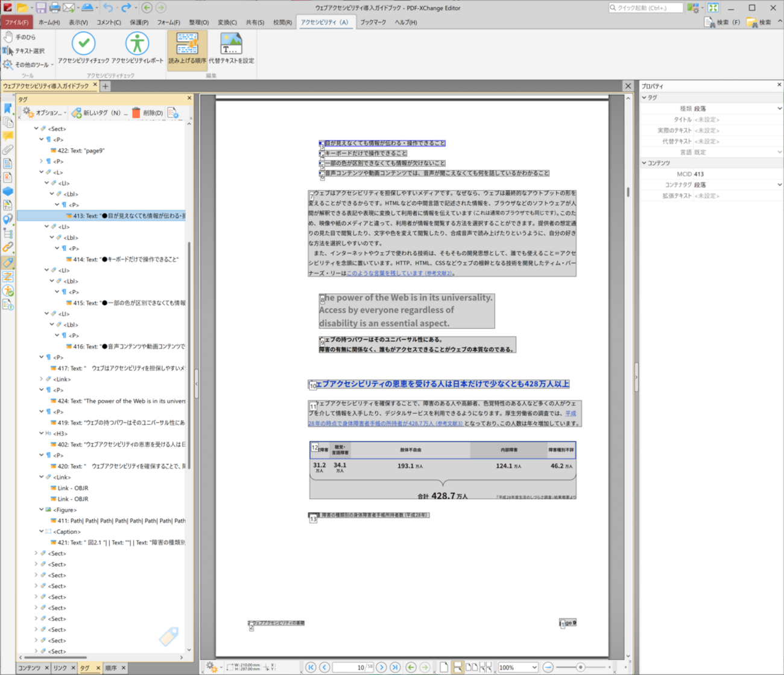Switch to two-page continuous layout

click(x=485, y=667)
